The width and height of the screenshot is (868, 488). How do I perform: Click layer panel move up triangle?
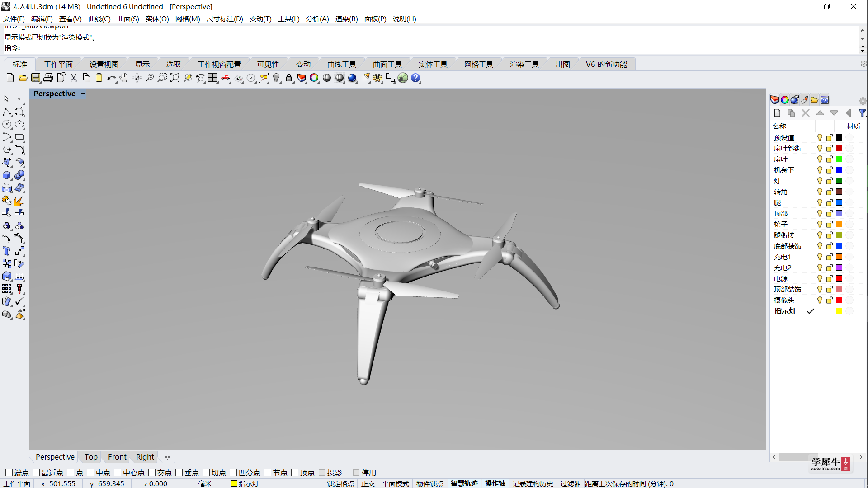(x=820, y=113)
